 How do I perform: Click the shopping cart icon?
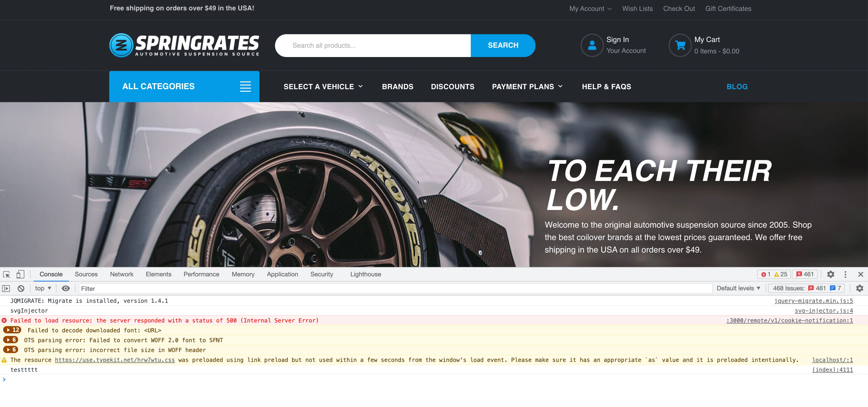click(x=680, y=45)
